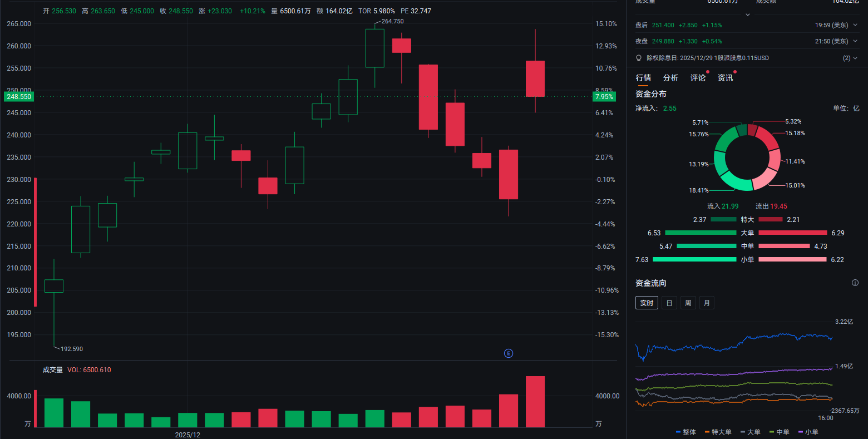Image resolution: width=868 pixels, height=439 pixels.
Task: Switch fund flow to 日 period
Action: 669,303
